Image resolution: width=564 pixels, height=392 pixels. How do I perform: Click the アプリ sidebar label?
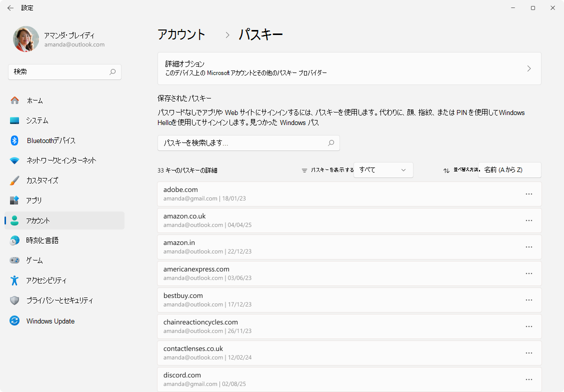click(x=34, y=200)
